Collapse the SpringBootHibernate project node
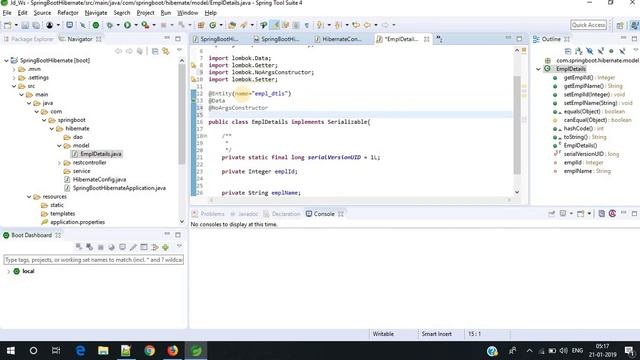Image resolution: width=640 pixels, height=360 pixels. (7, 60)
